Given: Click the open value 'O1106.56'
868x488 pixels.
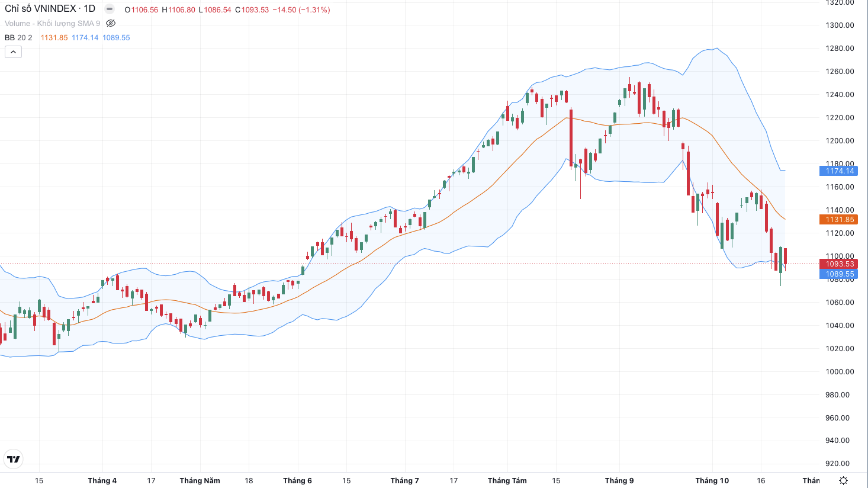Looking at the screenshot, I should [142, 10].
